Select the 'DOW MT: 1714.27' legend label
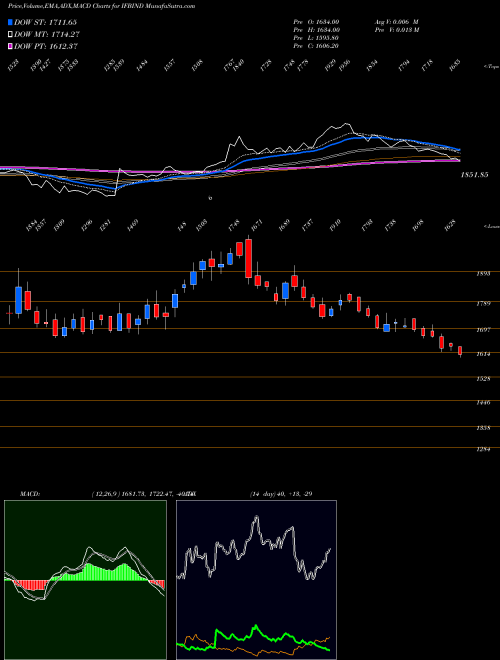The height and width of the screenshot is (660, 500). point(47,35)
